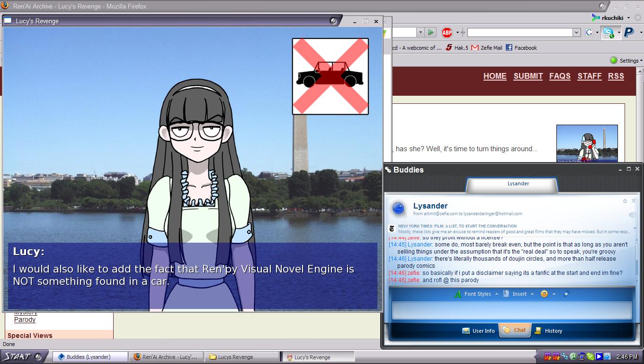Viewport: 644px width, 364px height.
Task: Click the Hak.5 bookmark
Action: (x=456, y=48)
